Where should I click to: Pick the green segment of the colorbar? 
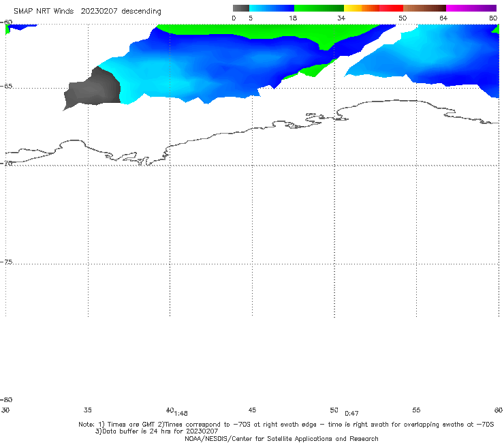[x=319, y=8]
